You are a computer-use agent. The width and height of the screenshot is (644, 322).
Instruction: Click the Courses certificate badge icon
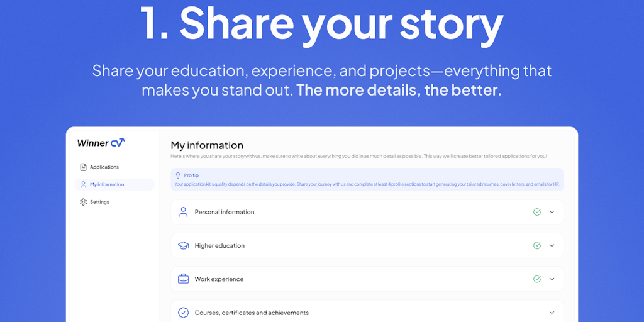184,313
